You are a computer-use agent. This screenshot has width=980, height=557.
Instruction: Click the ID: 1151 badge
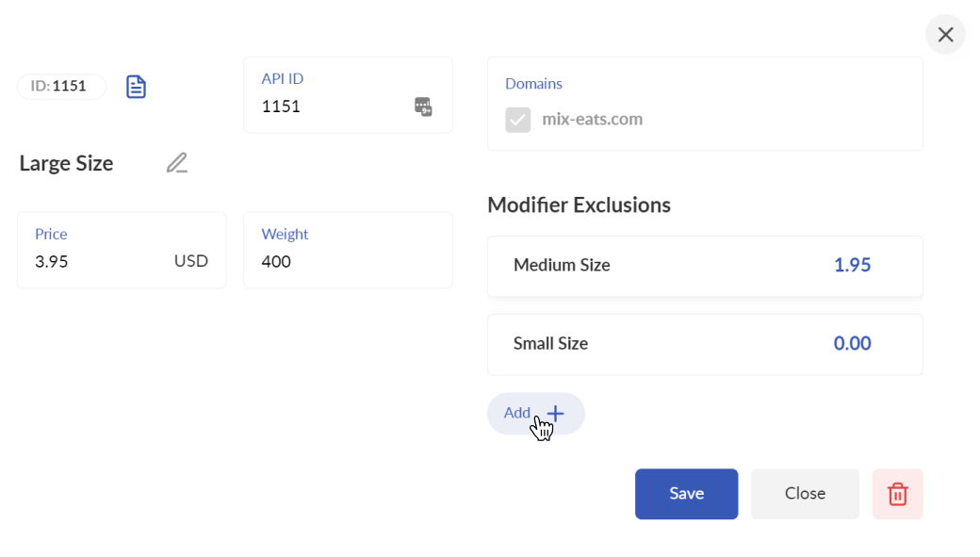pyautogui.click(x=61, y=87)
